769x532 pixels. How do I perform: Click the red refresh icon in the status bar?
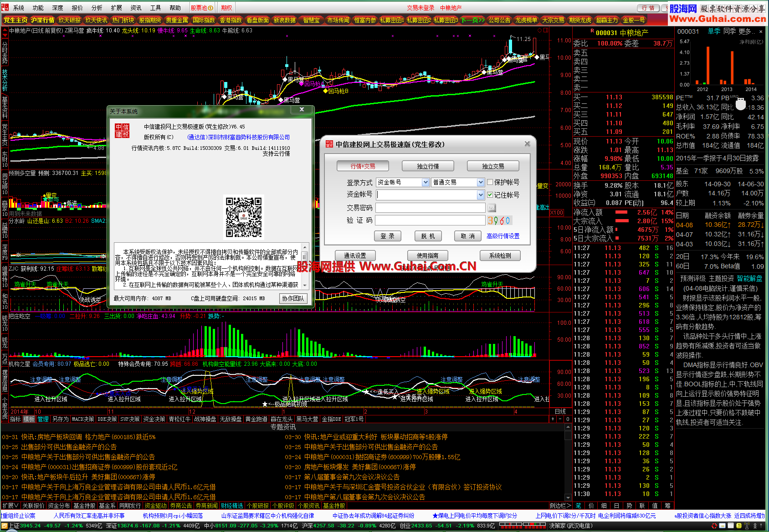point(715,526)
